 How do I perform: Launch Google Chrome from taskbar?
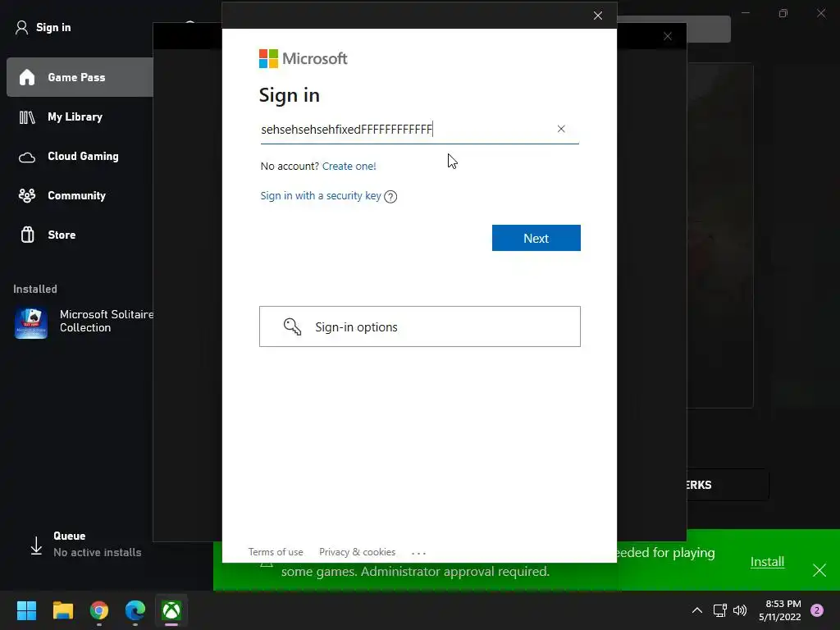tap(99, 610)
